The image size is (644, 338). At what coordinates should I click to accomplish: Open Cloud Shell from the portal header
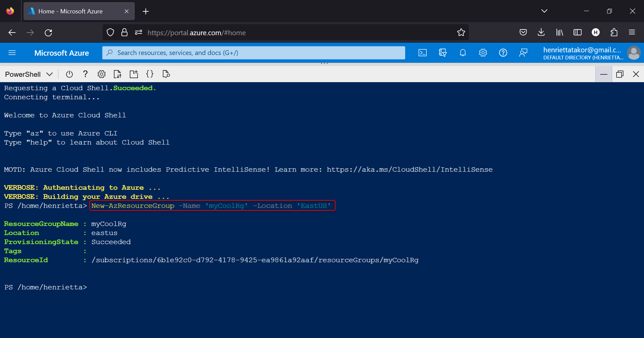(x=423, y=53)
